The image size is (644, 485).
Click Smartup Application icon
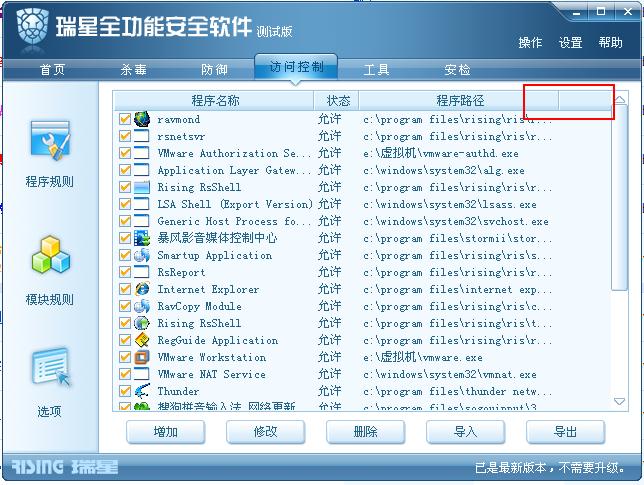pos(142,255)
